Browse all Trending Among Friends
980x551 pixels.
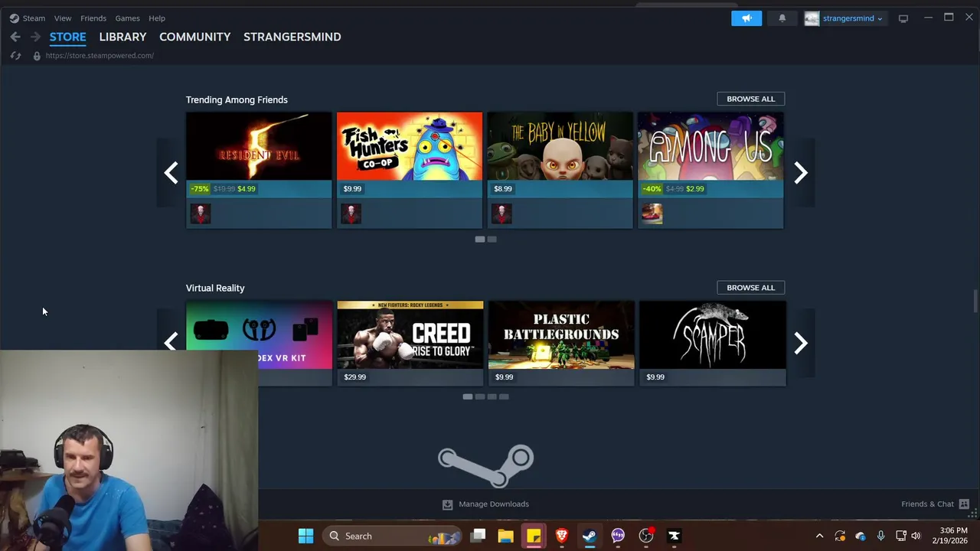[x=750, y=99]
